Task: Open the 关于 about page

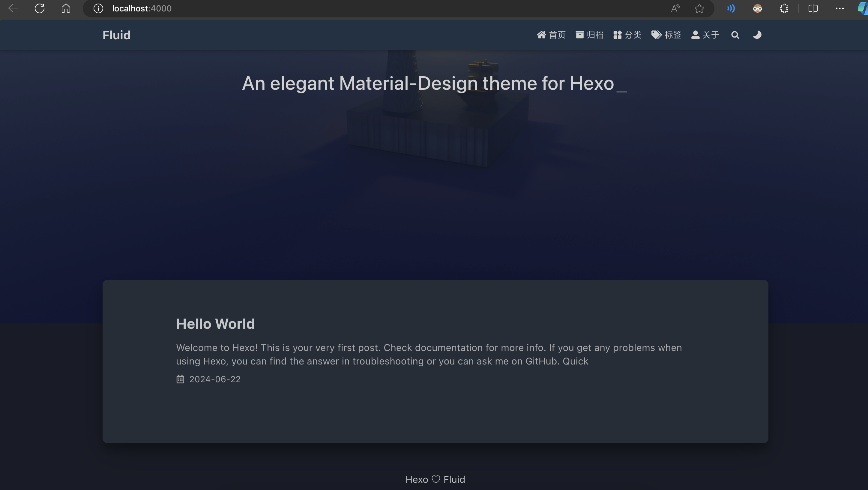Action: (x=705, y=35)
